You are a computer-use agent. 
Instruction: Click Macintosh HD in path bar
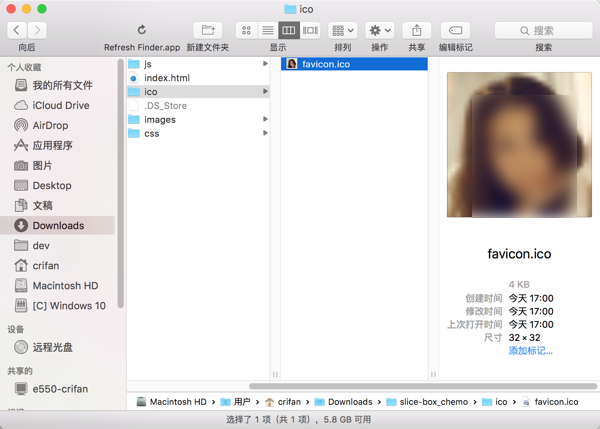click(x=172, y=402)
